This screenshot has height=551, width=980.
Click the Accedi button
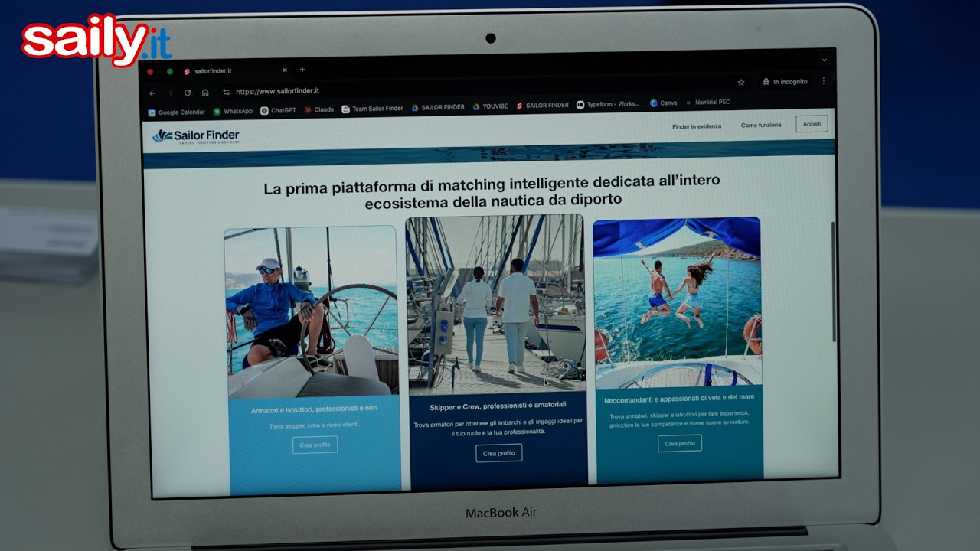(x=812, y=124)
